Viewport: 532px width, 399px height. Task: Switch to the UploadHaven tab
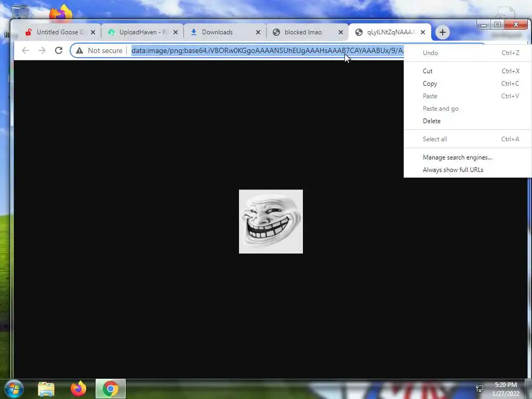[142, 32]
